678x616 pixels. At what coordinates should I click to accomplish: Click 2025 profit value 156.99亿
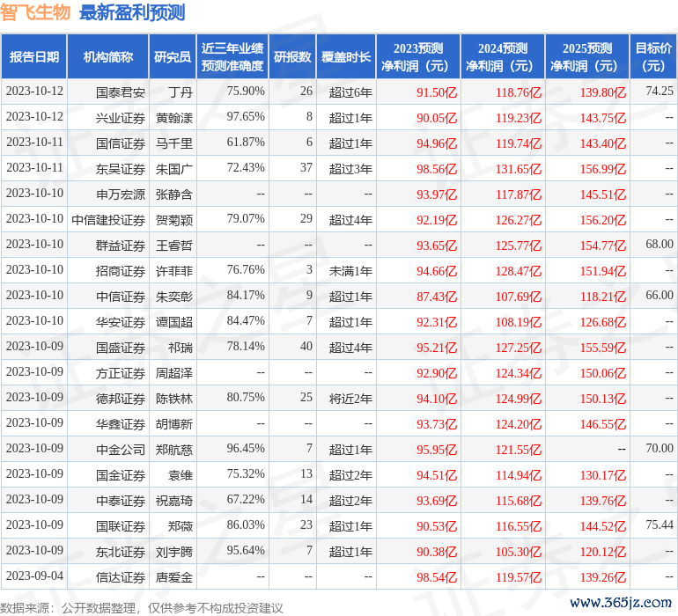603,169
